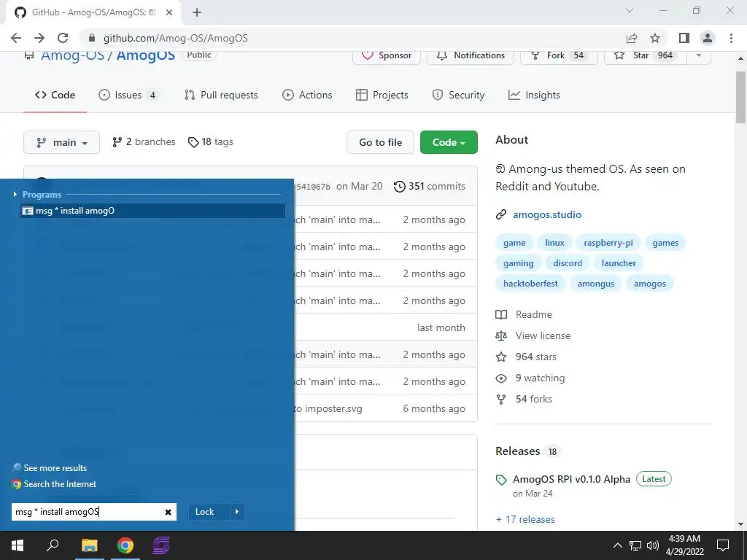The width and height of the screenshot is (747, 560).
Task: Open the Security tab
Action: coord(458,96)
